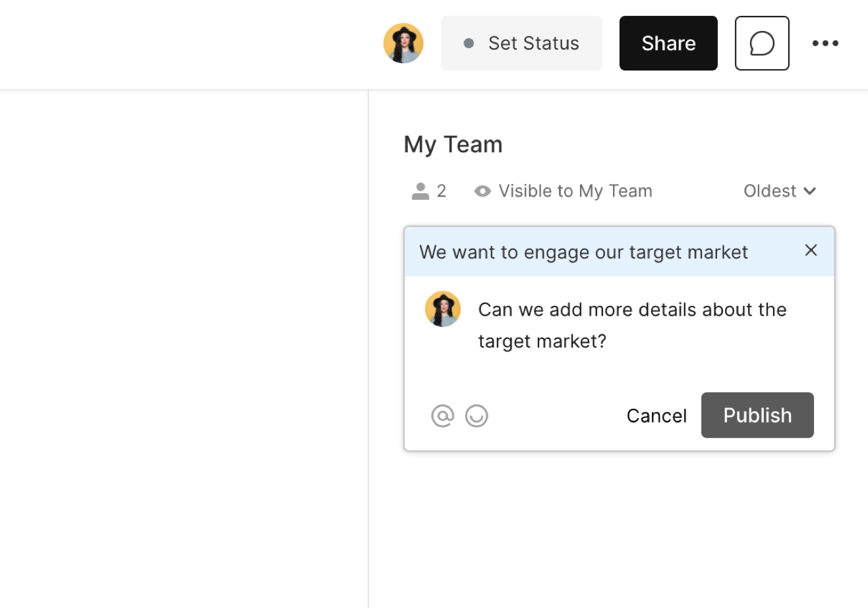Viewport: 868px width, 608px height.
Task: Open the Set Status selector
Action: (533, 44)
